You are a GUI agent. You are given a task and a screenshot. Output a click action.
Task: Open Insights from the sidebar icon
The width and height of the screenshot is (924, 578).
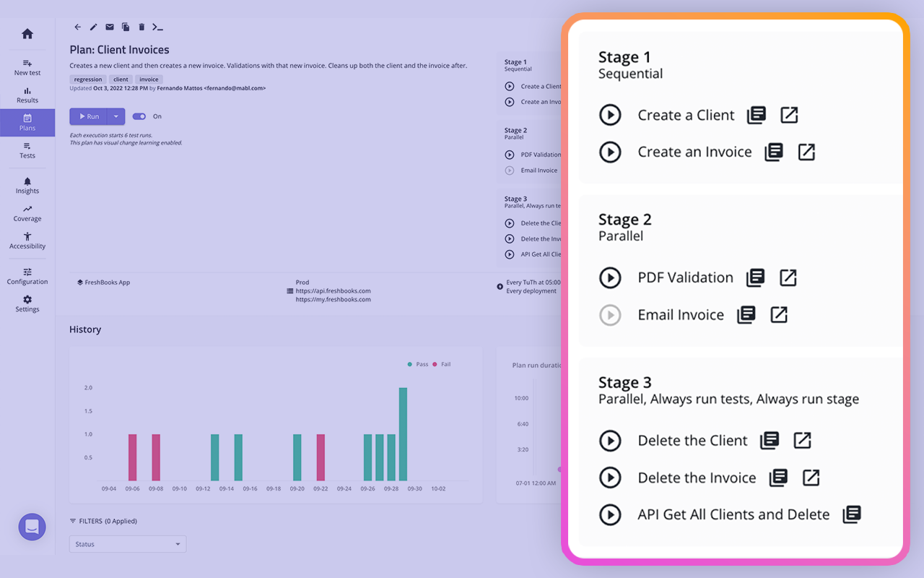tap(27, 181)
